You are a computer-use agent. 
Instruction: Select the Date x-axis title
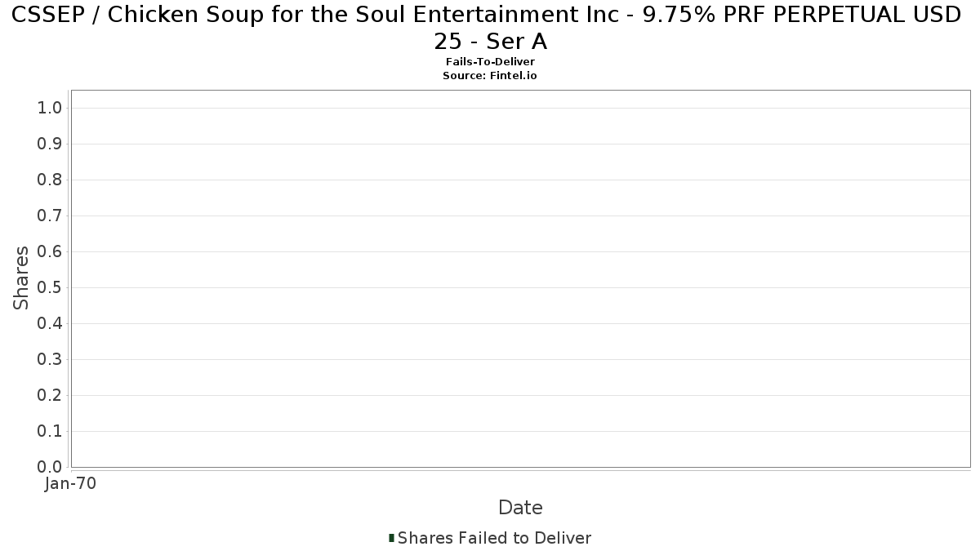pyautogui.click(x=520, y=508)
